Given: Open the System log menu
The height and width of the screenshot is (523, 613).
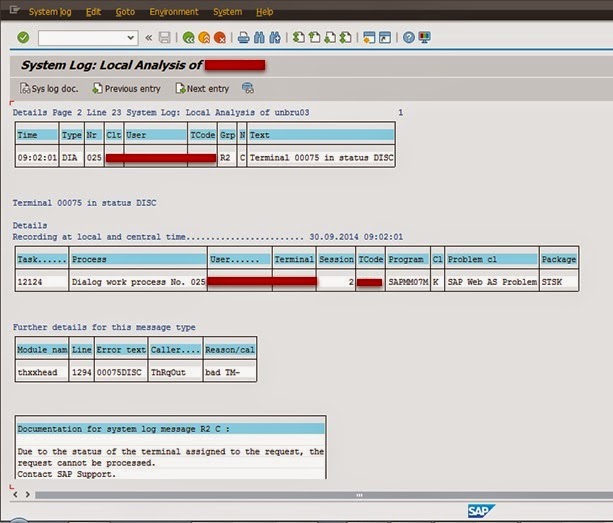Looking at the screenshot, I should coord(50,12).
